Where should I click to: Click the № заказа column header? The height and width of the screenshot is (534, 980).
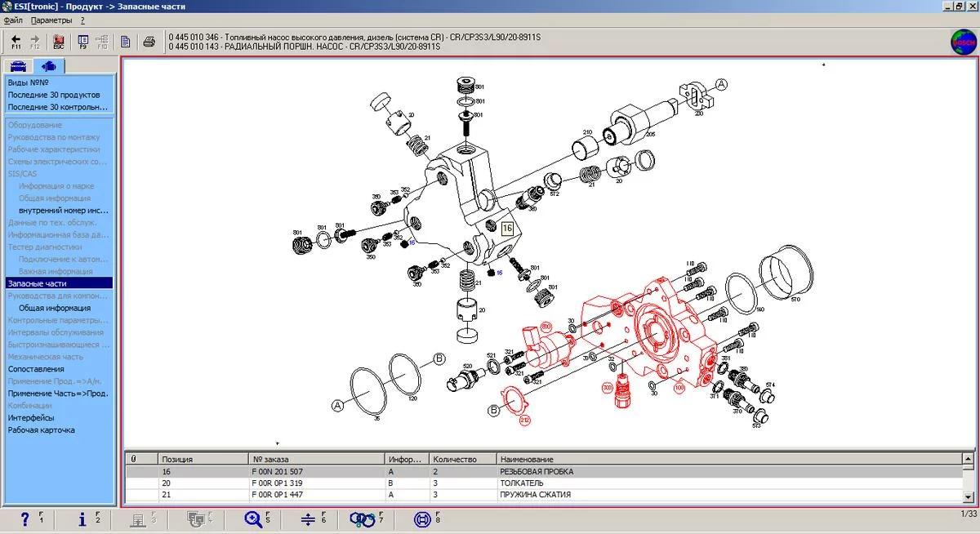[x=270, y=459]
